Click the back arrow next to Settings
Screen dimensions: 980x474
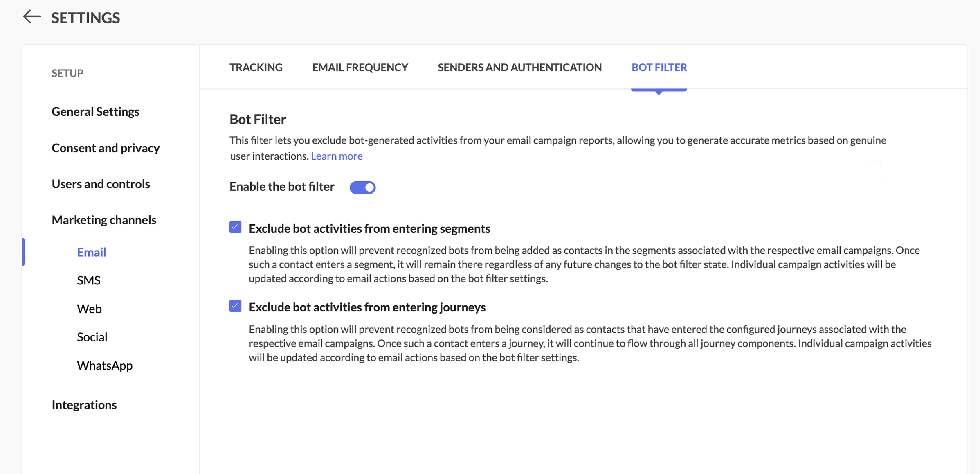click(32, 17)
